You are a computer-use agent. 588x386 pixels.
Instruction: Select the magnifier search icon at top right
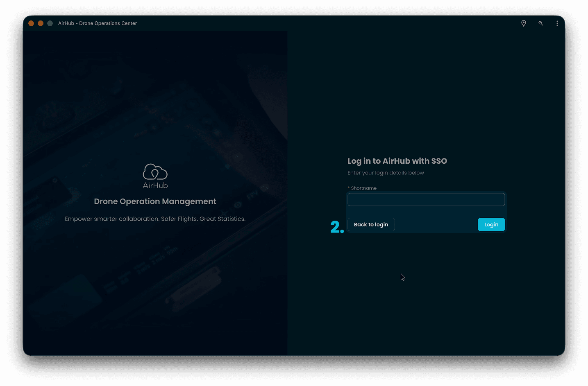(x=541, y=23)
